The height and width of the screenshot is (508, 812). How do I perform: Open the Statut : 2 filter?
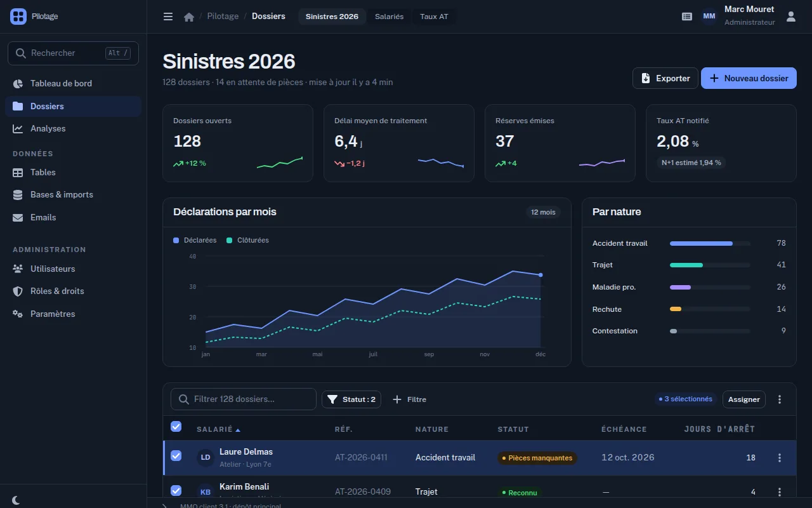[351, 399]
